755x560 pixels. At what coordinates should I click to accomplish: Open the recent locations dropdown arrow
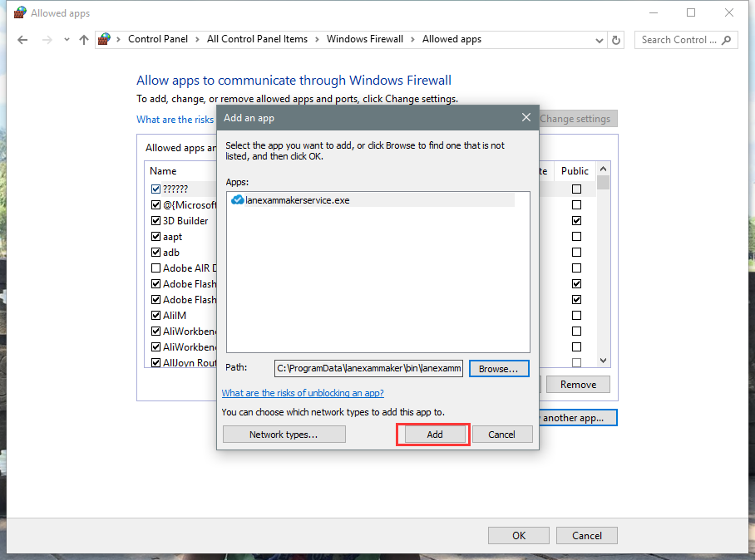tap(67, 40)
